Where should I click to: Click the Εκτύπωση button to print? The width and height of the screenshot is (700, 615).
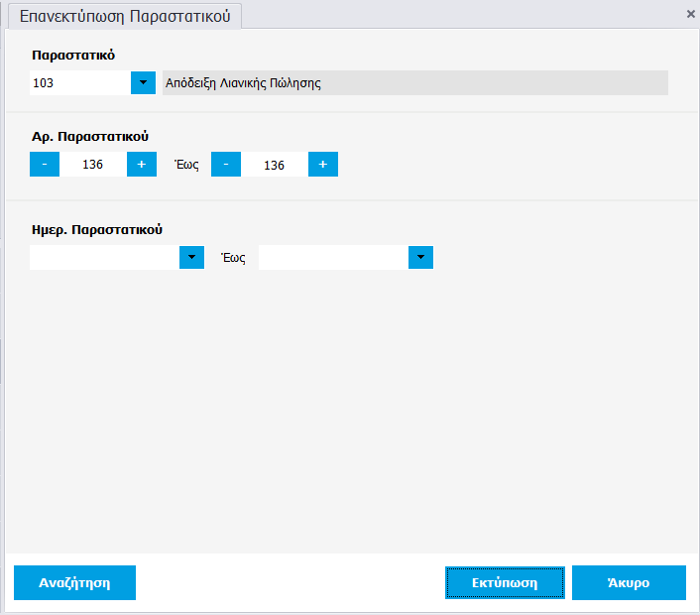505,583
